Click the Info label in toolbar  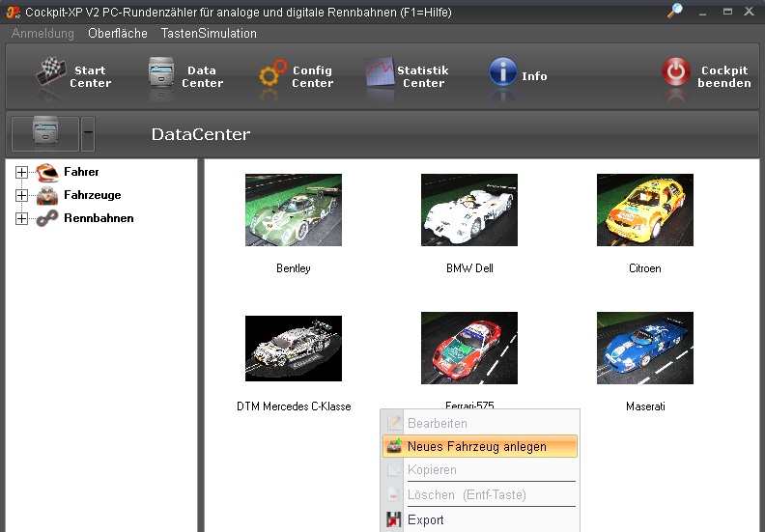click(534, 76)
